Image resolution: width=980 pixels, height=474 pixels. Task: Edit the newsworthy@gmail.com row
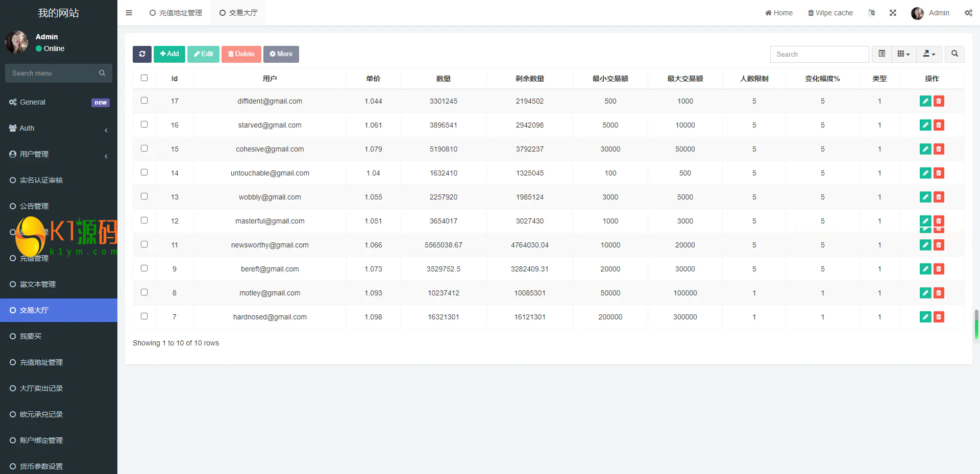point(925,245)
